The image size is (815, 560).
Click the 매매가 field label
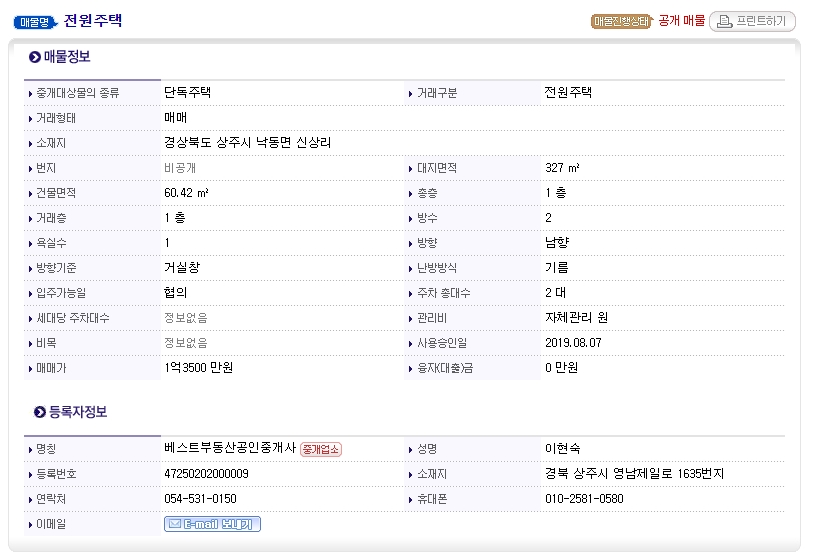(51, 368)
